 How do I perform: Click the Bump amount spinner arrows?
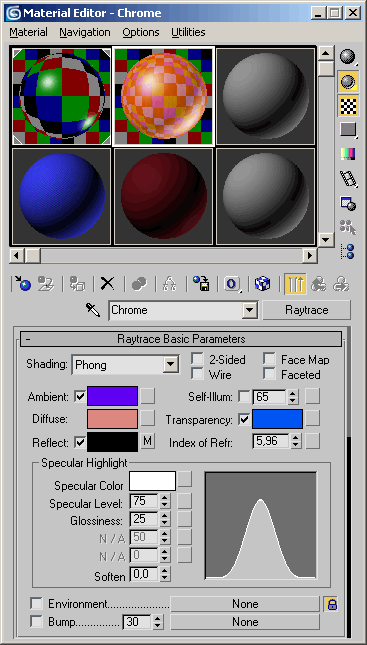click(158, 622)
